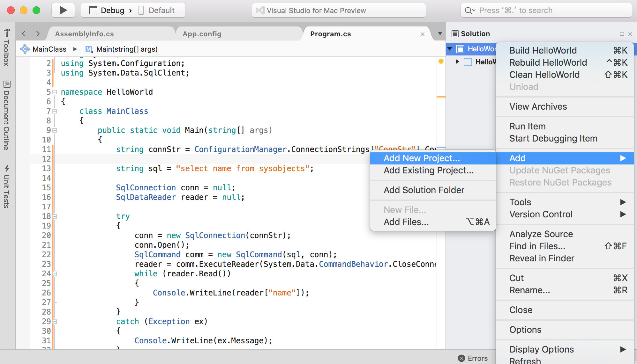
Task: Select Start Debugging Item
Action: coord(565,138)
